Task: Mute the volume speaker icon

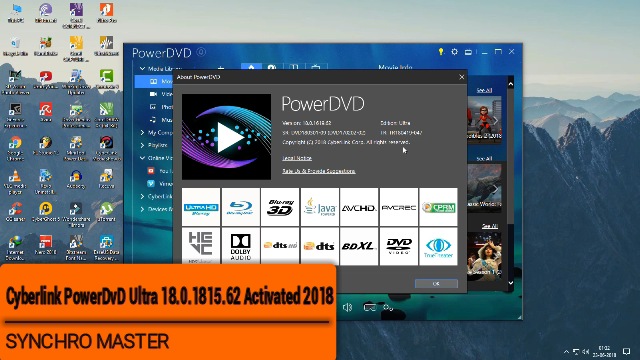Action: [348, 307]
